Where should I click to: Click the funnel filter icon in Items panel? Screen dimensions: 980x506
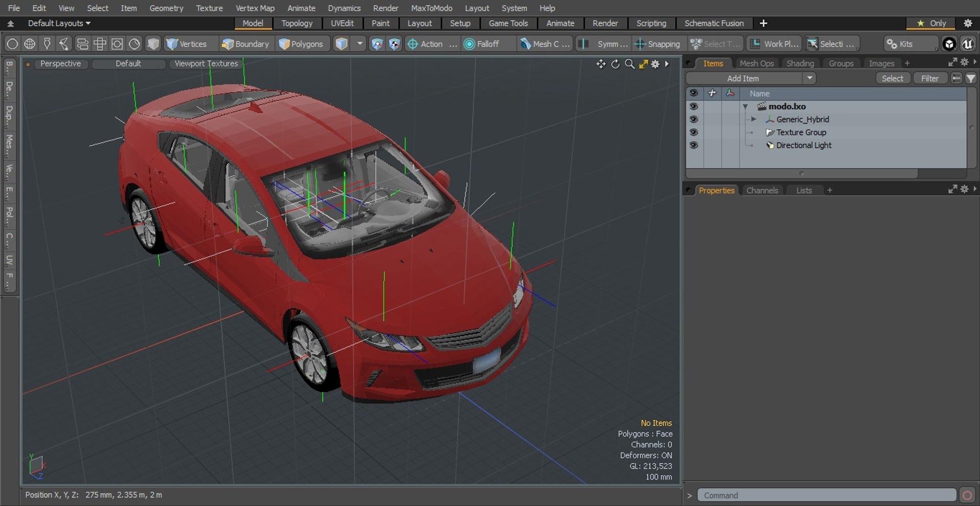[x=971, y=78]
